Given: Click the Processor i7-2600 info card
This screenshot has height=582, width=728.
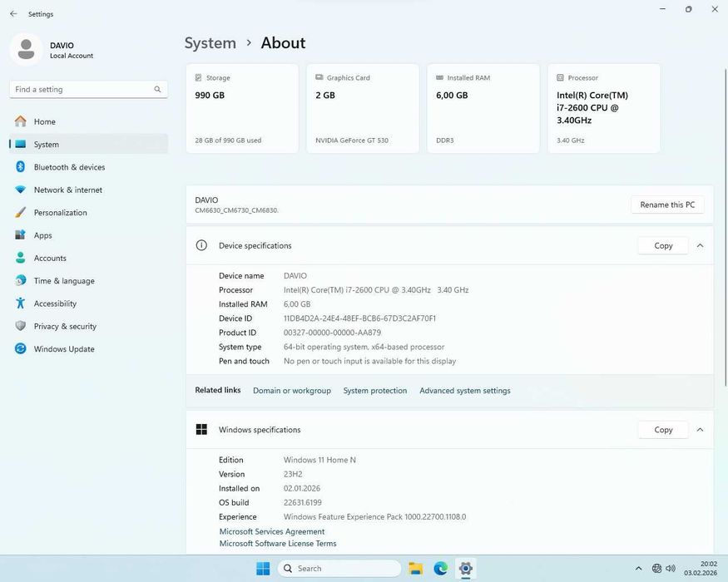Looking at the screenshot, I should pyautogui.click(x=604, y=108).
